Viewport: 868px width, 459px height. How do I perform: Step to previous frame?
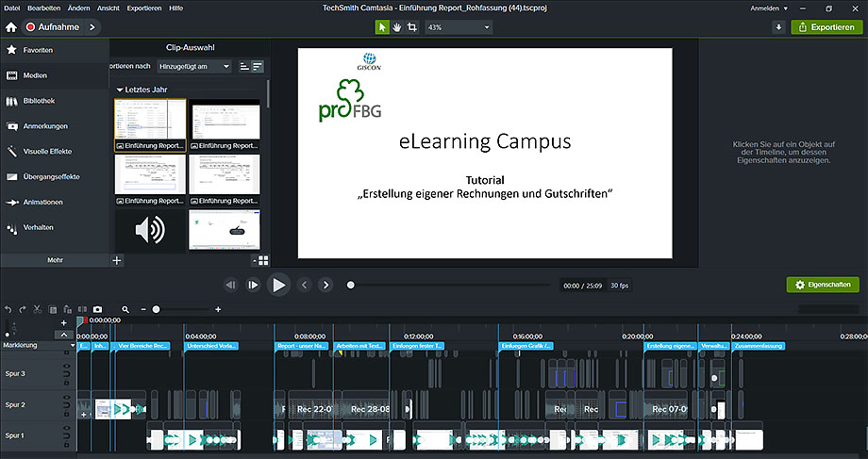coord(231,286)
